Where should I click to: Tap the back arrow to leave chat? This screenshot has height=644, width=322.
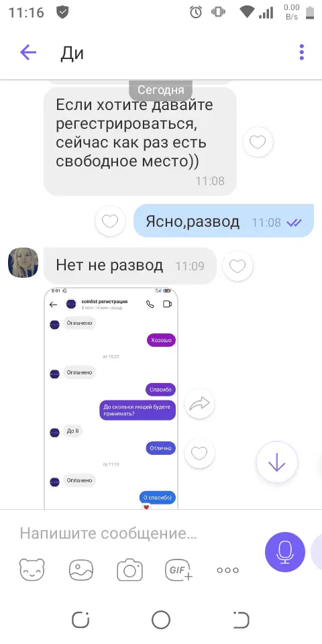28,52
